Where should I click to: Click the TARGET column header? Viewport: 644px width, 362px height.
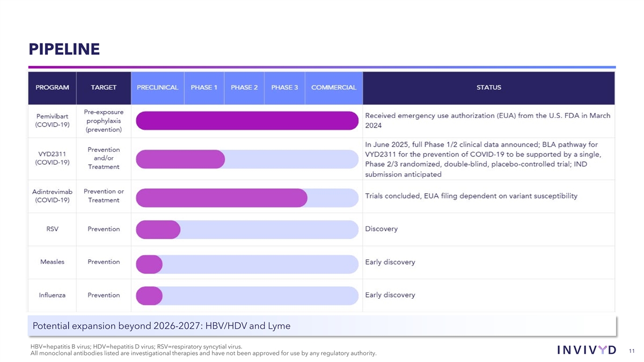click(104, 87)
